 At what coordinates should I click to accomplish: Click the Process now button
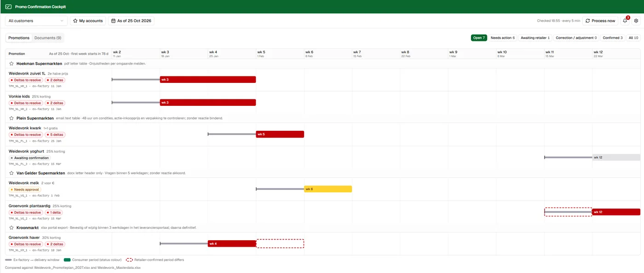point(600,21)
